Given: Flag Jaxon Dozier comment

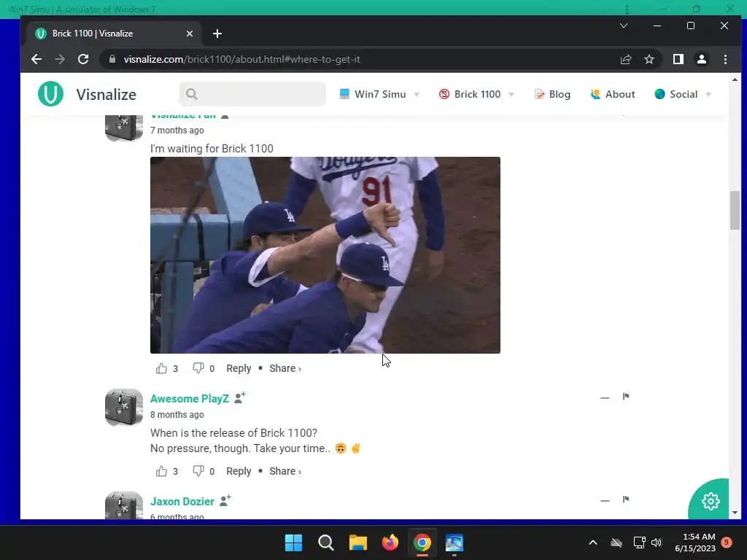Looking at the screenshot, I should [x=626, y=499].
